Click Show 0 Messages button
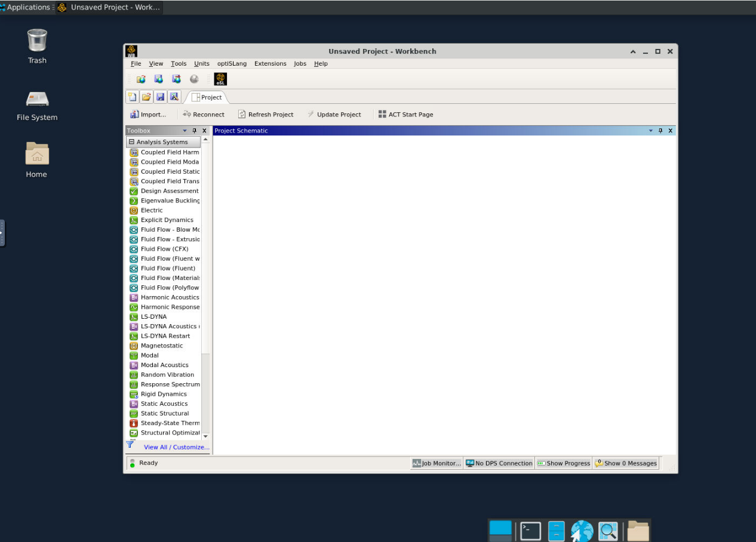The image size is (756, 542). [626, 463]
